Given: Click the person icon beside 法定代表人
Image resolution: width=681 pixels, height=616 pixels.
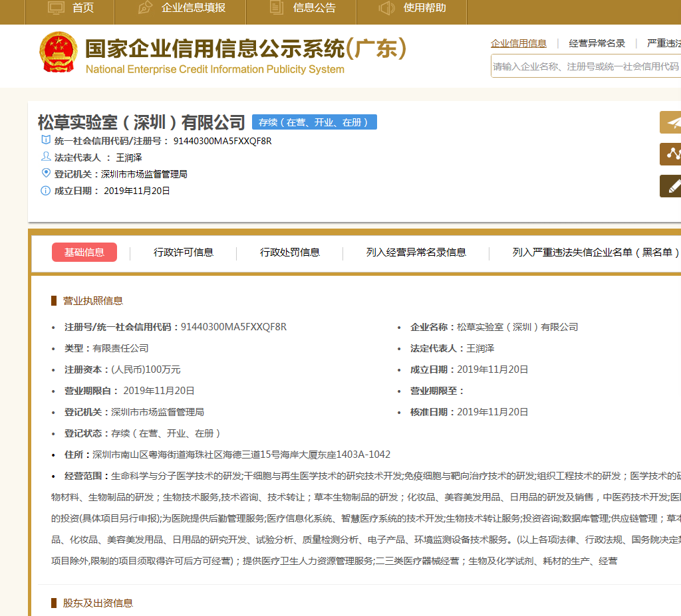Looking at the screenshot, I should click(46, 156).
